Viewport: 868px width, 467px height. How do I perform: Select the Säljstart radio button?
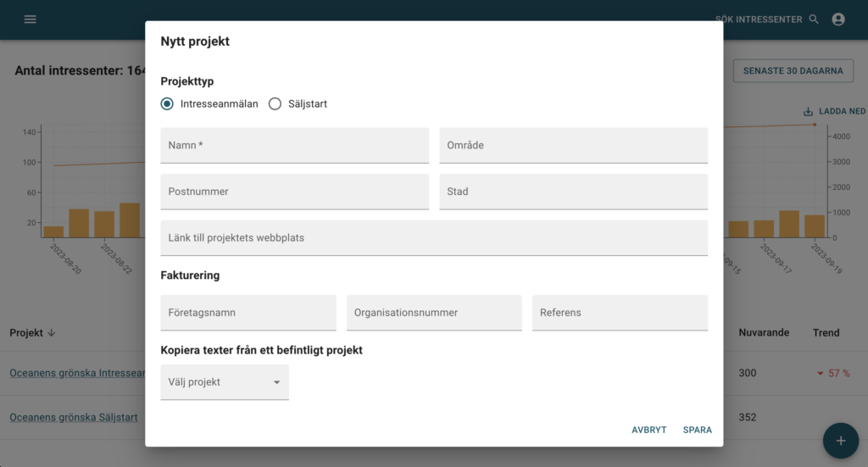coord(275,104)
